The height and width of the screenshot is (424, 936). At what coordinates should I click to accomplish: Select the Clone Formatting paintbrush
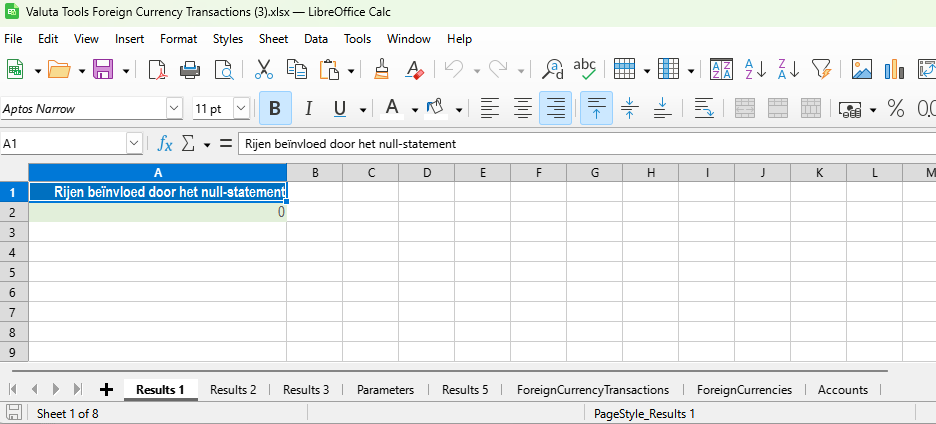[381, 69]
